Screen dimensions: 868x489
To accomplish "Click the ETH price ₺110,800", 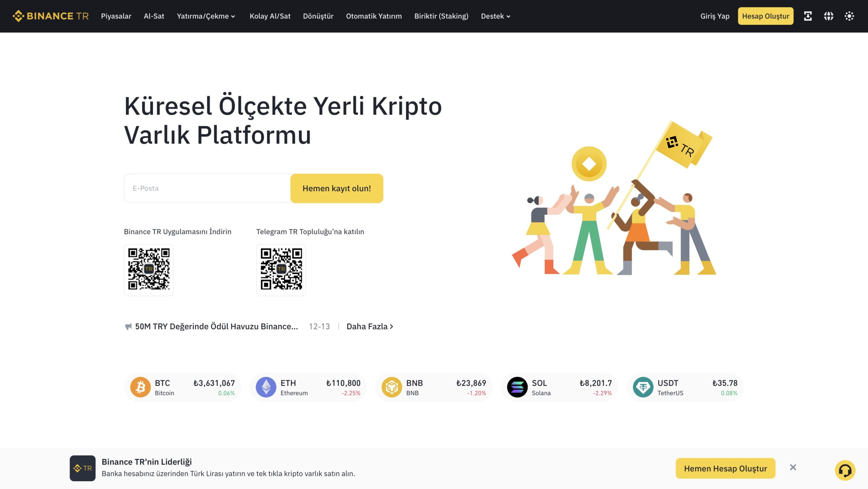I will tap(343, 383).
